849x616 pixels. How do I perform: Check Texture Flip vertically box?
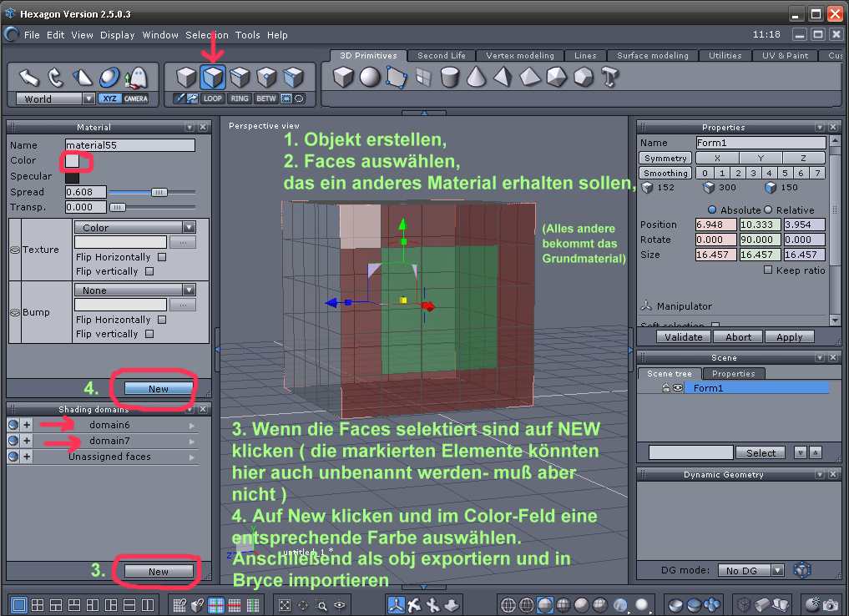coord(149,271)
